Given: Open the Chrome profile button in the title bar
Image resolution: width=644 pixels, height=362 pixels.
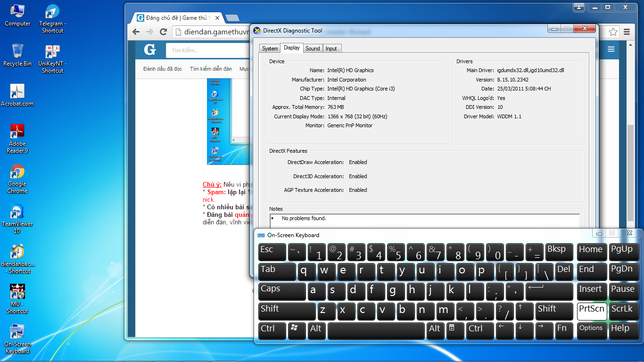Looking at the screenshot, I should click(x=578, y=7).
